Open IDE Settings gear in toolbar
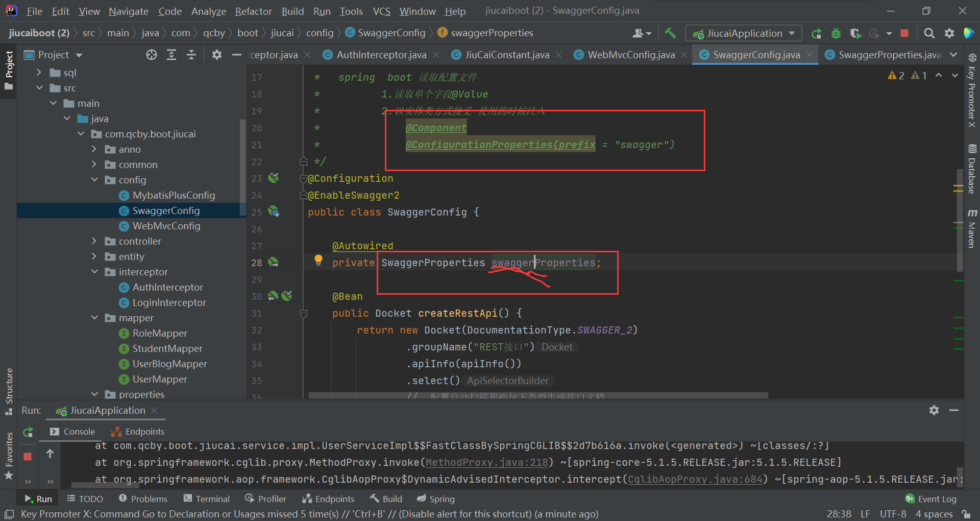Image resolution: width=980 pixels, height=521 pixels. 949,33
